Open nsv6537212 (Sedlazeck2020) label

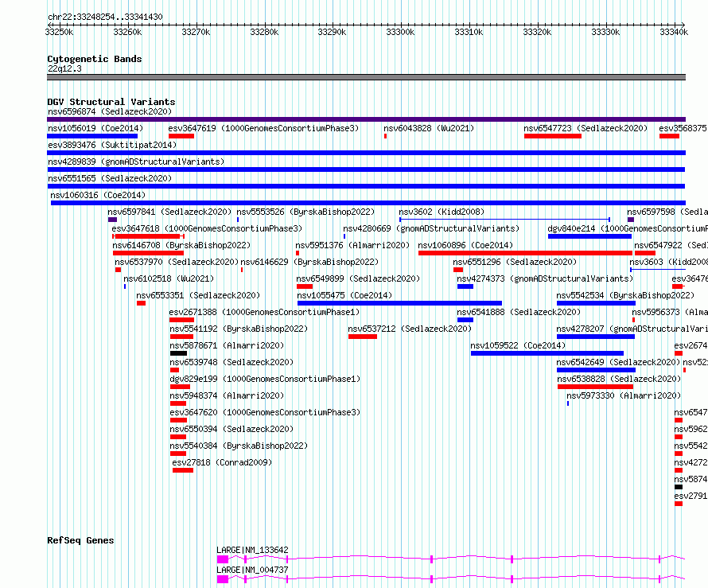[x=410, y=329]
